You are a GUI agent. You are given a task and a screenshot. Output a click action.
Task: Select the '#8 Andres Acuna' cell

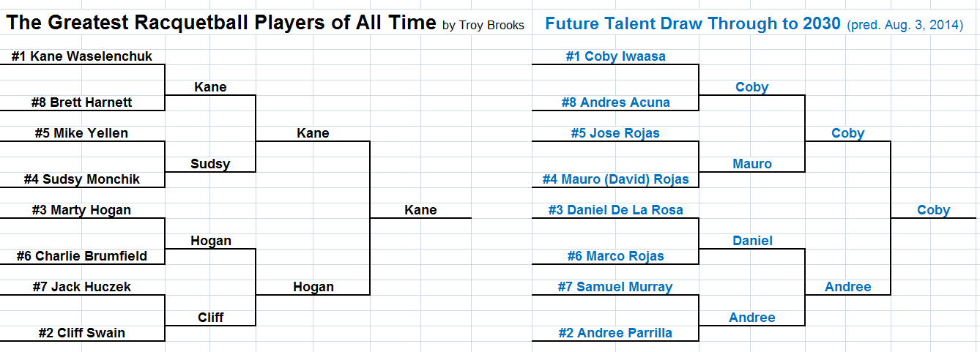tap(615, 102)
